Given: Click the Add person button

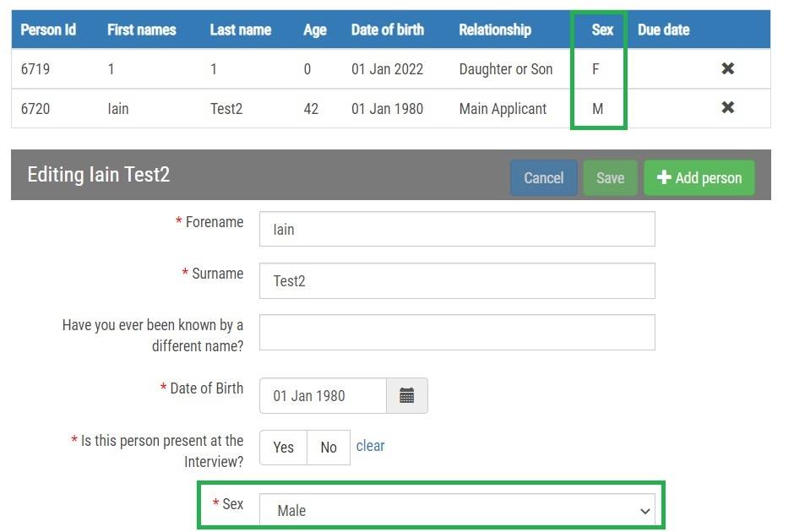Looking at the screenshot, I should [x=699, y=178].
